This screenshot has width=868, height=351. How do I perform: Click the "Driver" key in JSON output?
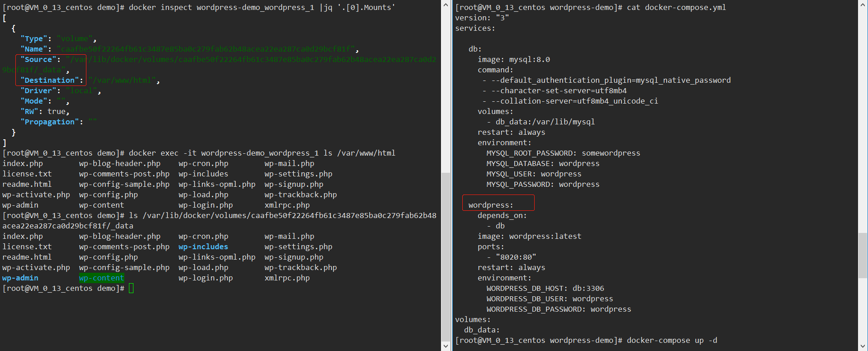pos(38,90)
